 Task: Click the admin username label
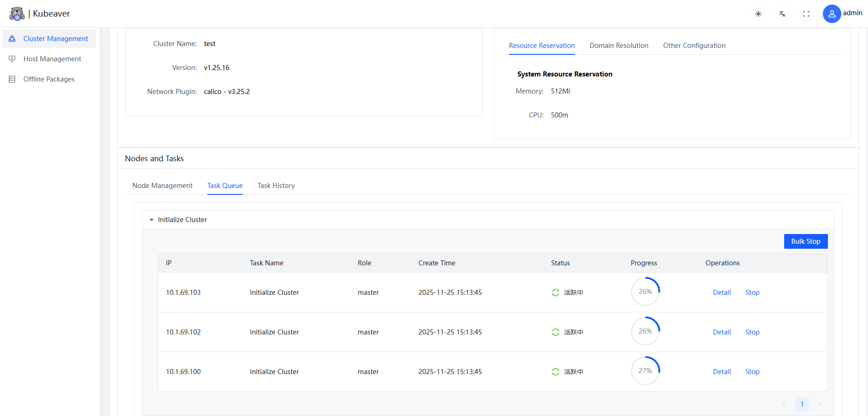pyautogui.click(x=852, y=13)
